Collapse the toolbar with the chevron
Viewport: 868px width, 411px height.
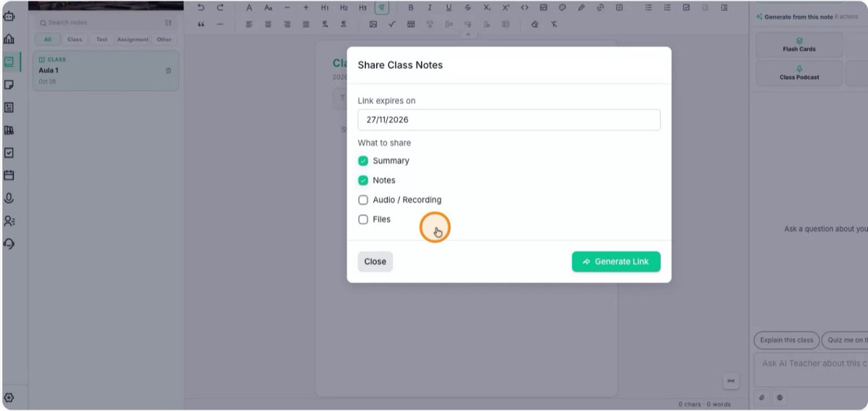467,35
